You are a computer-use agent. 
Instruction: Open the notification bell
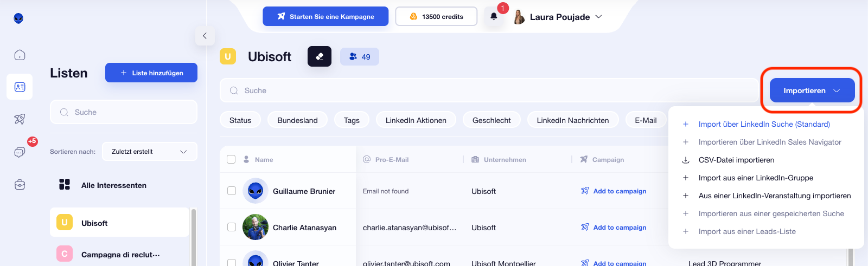coord(494,16)
